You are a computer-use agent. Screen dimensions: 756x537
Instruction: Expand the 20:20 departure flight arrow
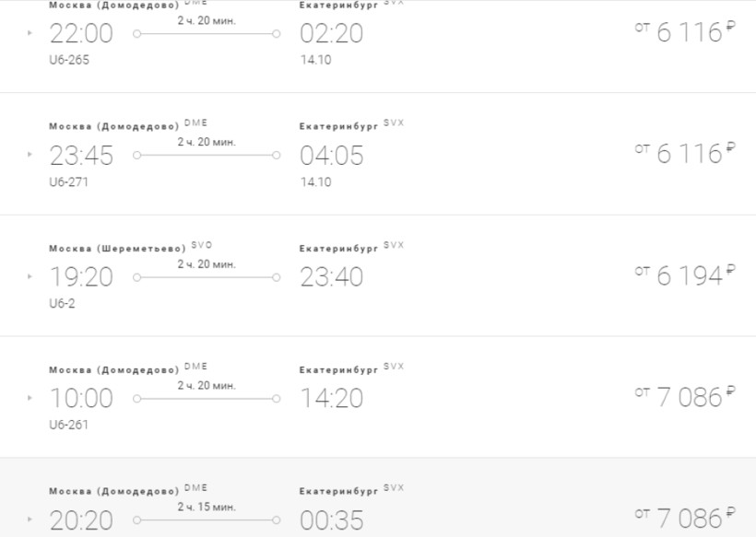tap(30, 519)
